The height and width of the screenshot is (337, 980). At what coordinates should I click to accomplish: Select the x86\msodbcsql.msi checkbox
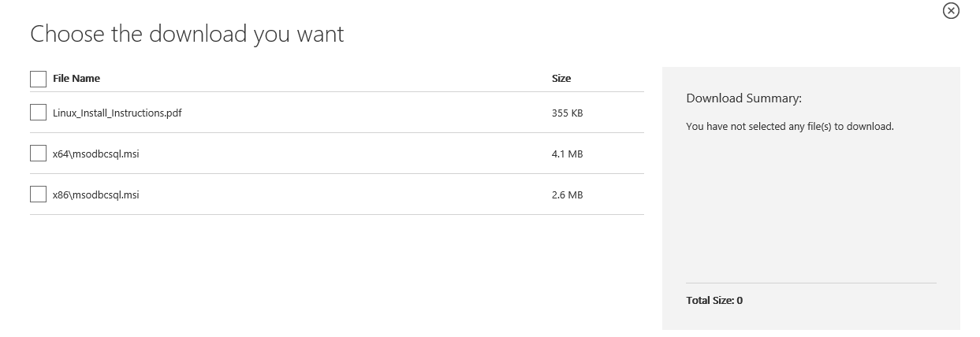(x=38, y=194)
